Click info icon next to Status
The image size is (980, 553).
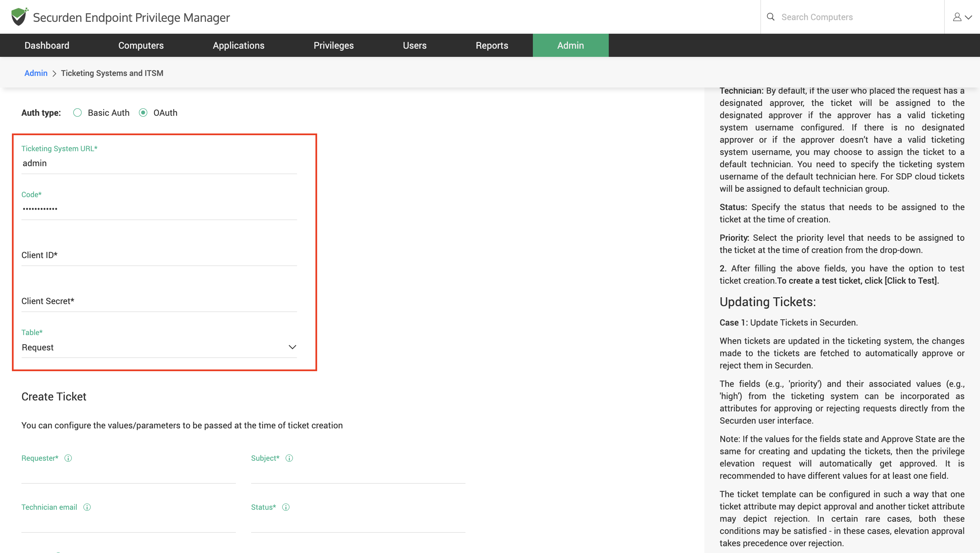pyautogui.click(x=286, y=507)
